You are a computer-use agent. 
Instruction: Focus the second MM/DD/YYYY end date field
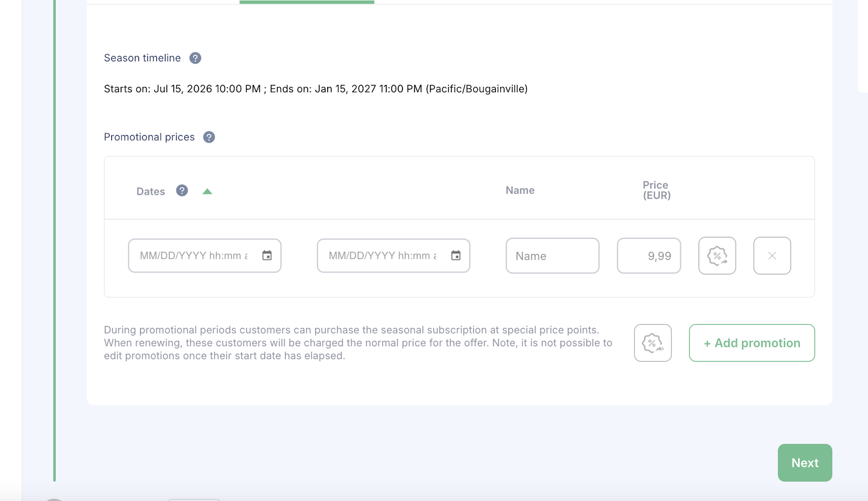393,256
